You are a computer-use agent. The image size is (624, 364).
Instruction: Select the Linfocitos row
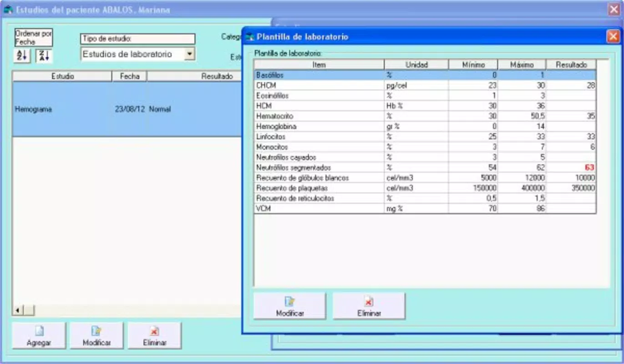[x=425, y=137]
